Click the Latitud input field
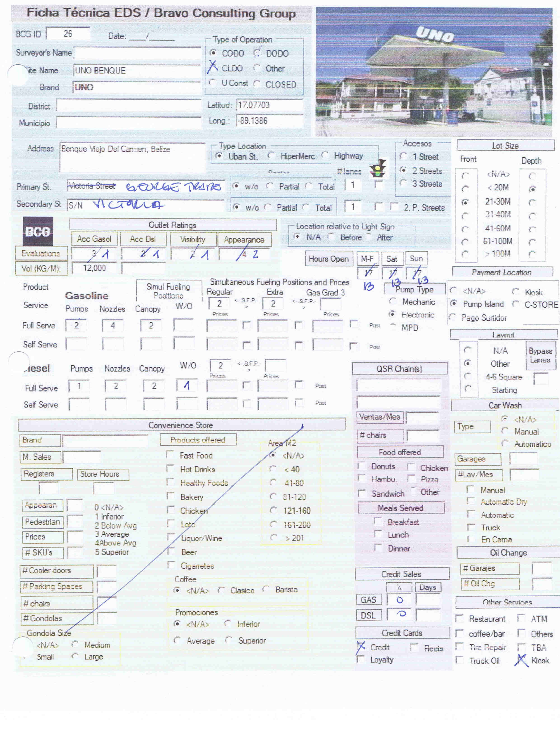 pos(270,105)
